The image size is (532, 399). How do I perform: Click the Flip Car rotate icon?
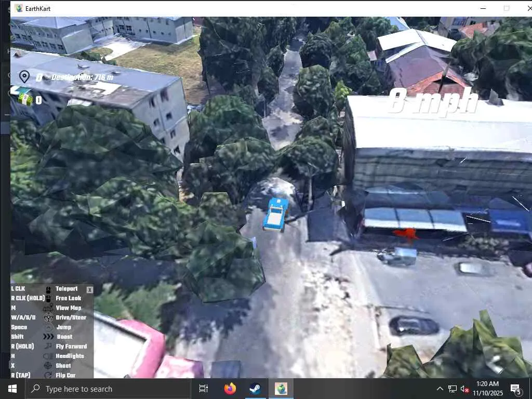pos(48,375)
